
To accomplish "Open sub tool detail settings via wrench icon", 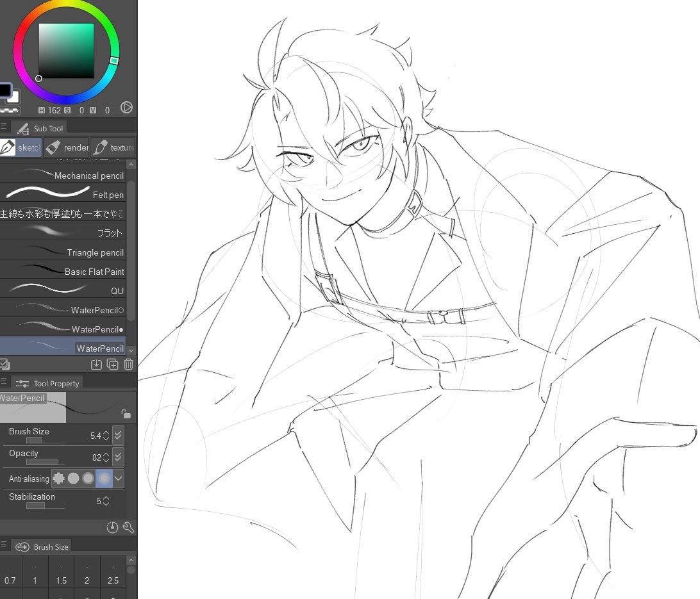I will 128,527.
